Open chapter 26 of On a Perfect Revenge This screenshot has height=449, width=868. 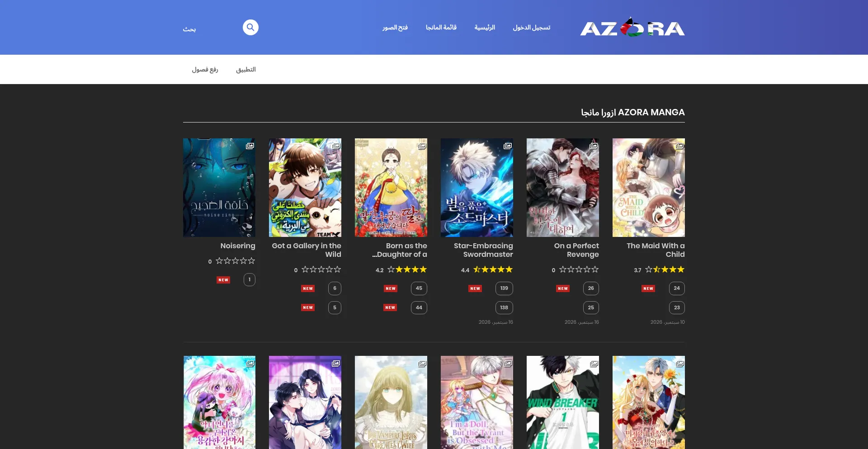(x=591, y=288)
